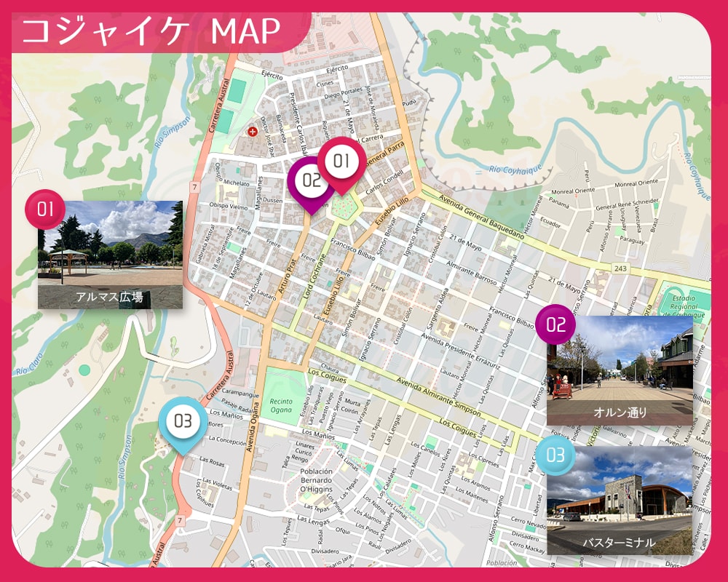Click the red hospital cross icon
Image resolution: width=728 pixels, height=582 pixels.
pyautogui.click(x=253, y=132)
